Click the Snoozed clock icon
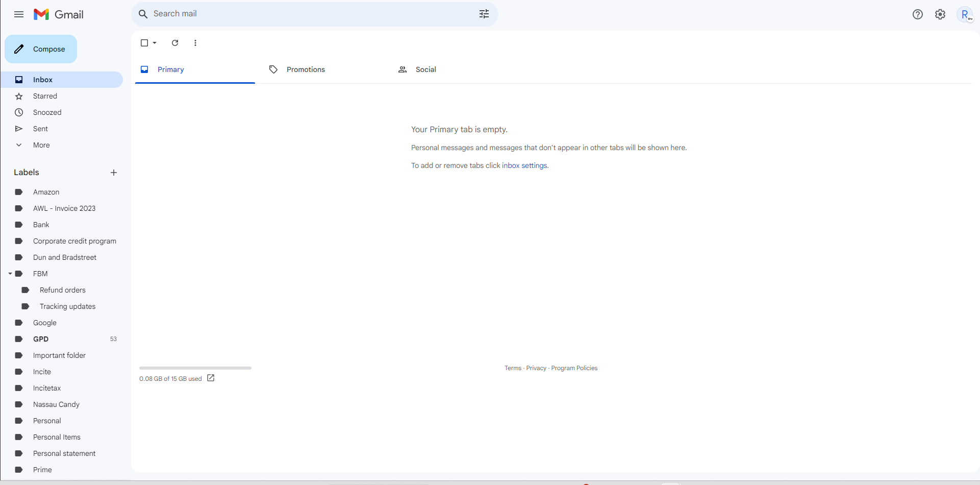980x485 pixels. (19, 112)
